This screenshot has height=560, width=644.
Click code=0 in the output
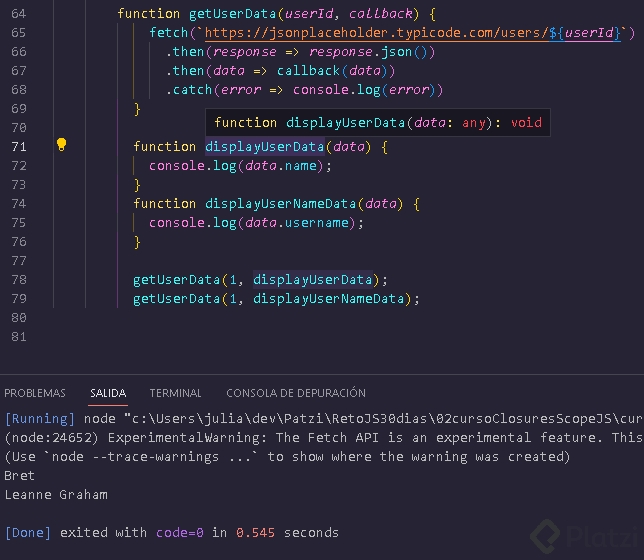tap(179, 533)
